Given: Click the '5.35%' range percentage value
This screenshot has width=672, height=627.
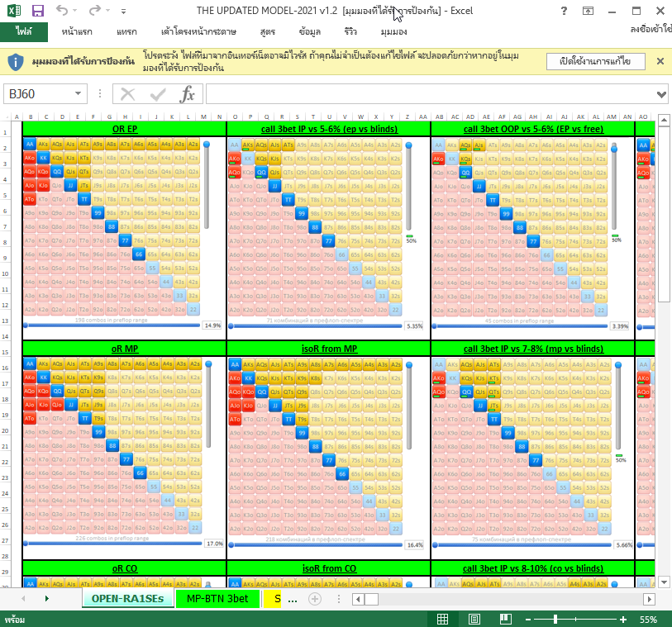Looking at the screenshot, I should coord(414,326).
